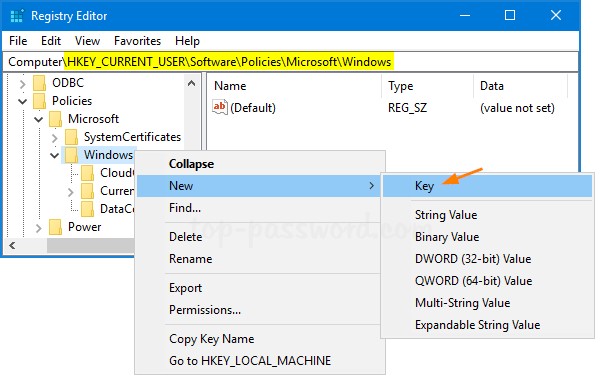This screenshot has width=595, height=375.
Task: Collapse the Windows key chevron
Action: tap(55, 155)
